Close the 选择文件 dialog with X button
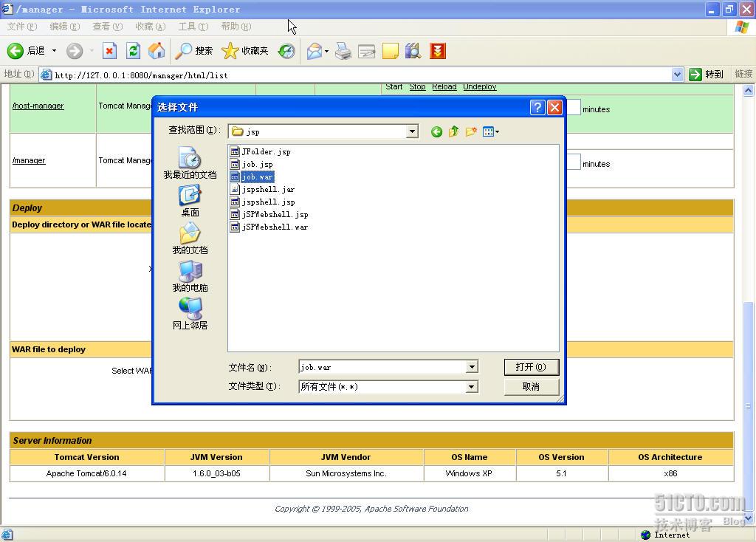This screenshot has width=756, height=542. 555,107
